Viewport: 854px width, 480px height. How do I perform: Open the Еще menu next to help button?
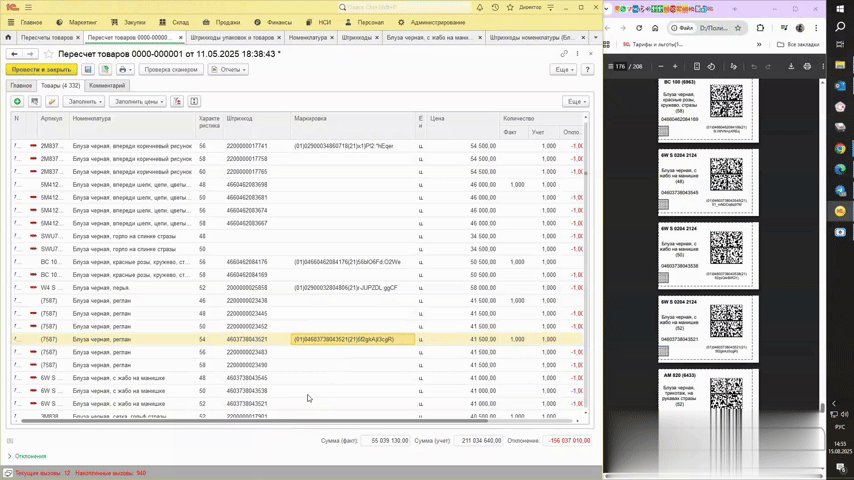(x=563, y=70)
